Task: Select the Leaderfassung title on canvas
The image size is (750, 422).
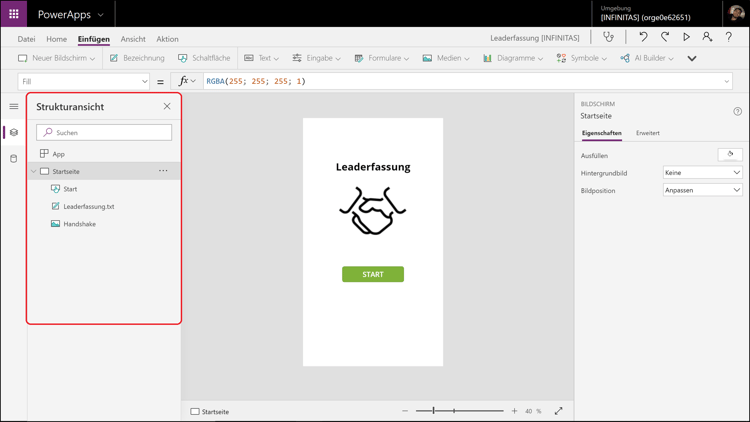Action: click(373, 167)
